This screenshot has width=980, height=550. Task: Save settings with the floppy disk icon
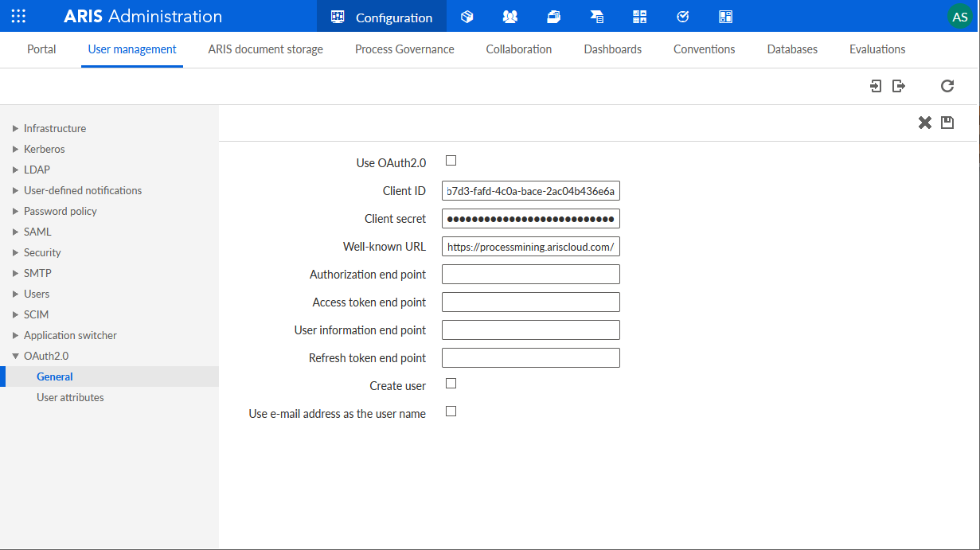(947, 123)
